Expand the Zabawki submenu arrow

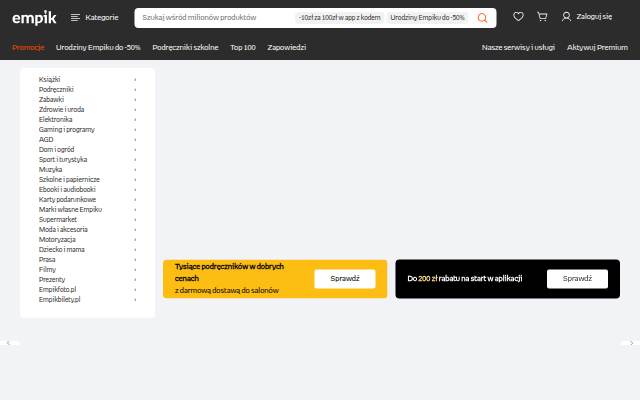[135, 100]
